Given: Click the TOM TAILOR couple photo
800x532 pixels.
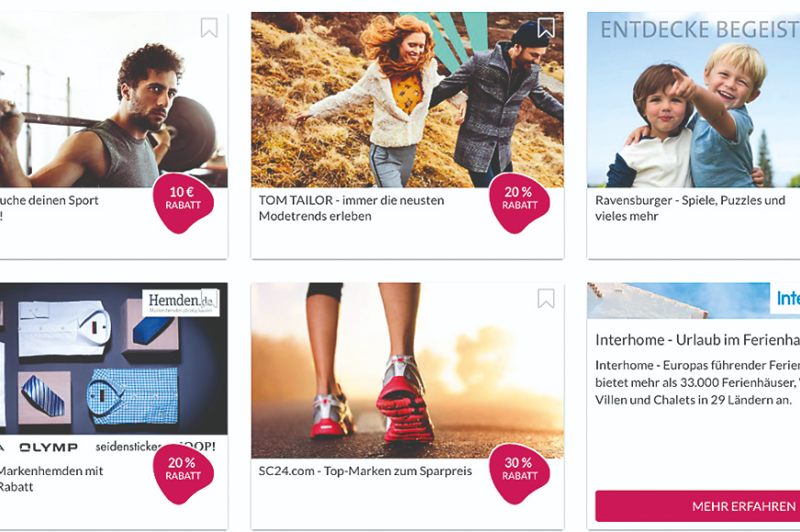Looking at the screenshot, I should 407,100.
